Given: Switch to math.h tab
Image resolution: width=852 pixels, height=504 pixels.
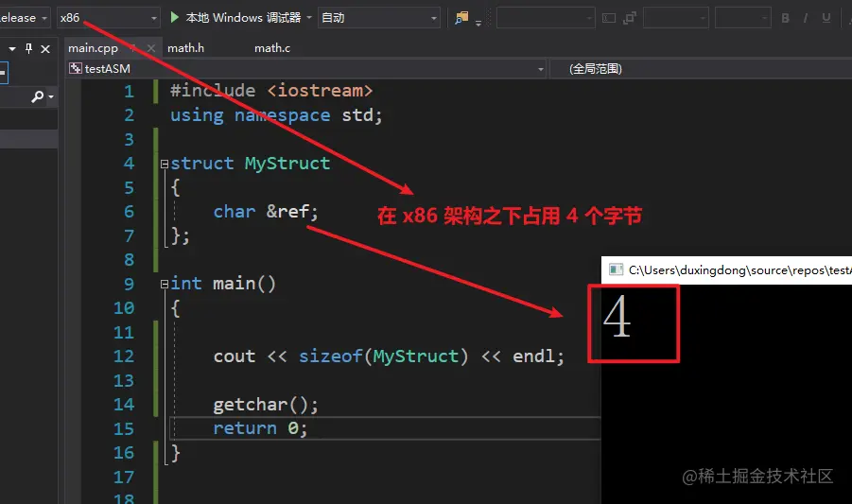Looking at the screenshot, I should pyautogui.click(x=186, y=48).
